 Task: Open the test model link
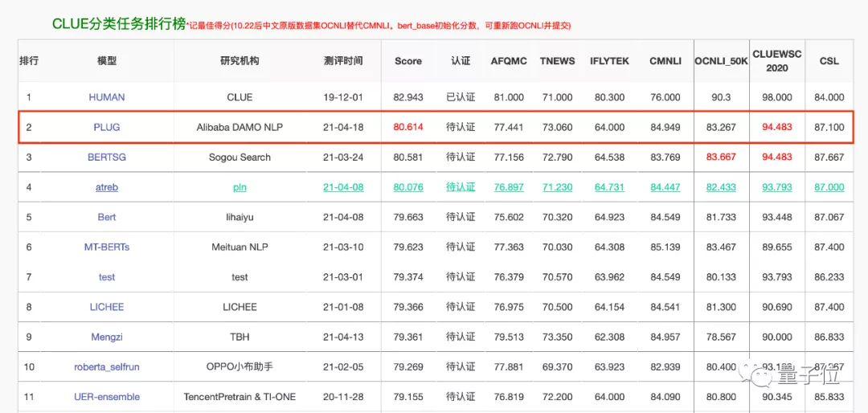coord(107,277)
